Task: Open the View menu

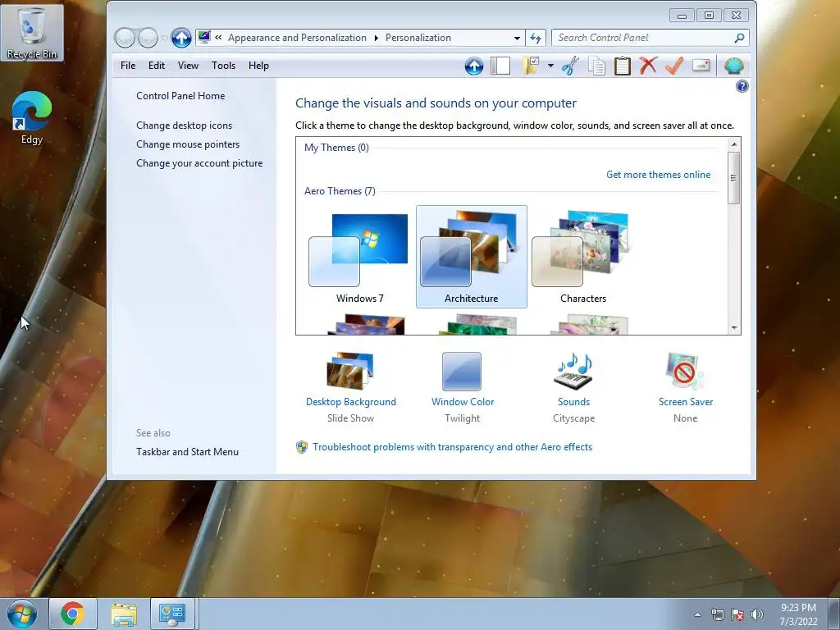Action: coord(188,66)
